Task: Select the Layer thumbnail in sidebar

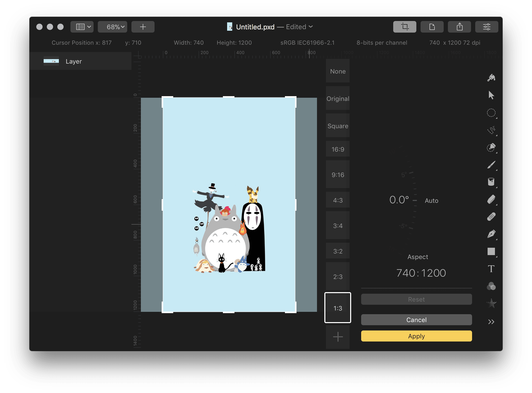Action: [51, 61]
